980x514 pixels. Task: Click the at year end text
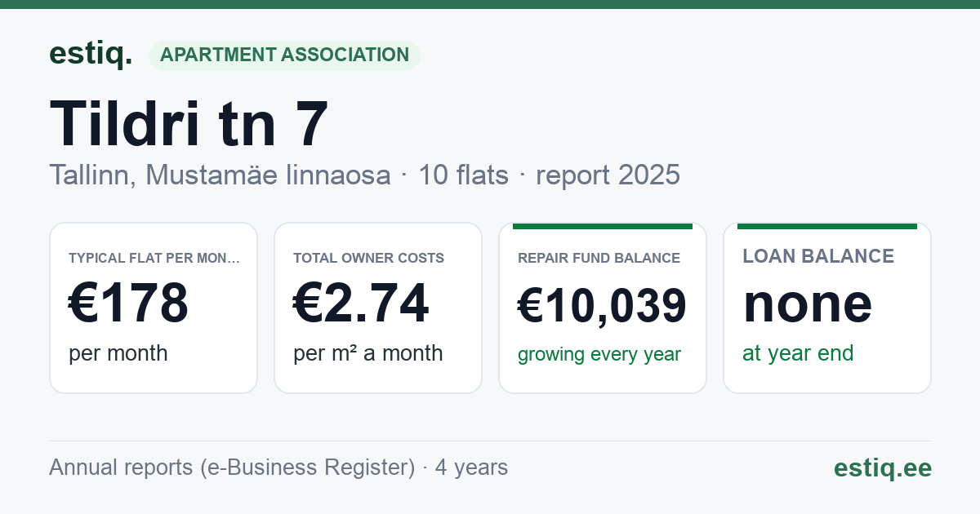tap(798, 353)
